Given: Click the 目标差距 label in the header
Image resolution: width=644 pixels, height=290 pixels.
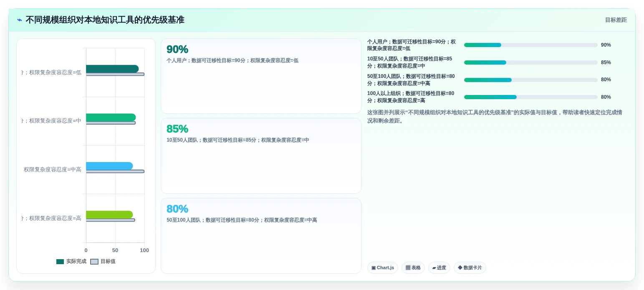Looking at the screenshot, I should coord(616,20).
